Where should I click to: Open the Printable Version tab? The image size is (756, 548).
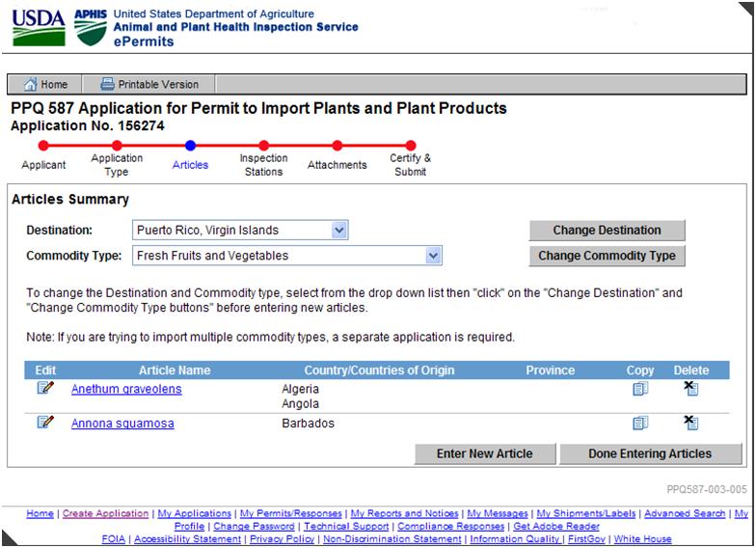coord(149,85)
